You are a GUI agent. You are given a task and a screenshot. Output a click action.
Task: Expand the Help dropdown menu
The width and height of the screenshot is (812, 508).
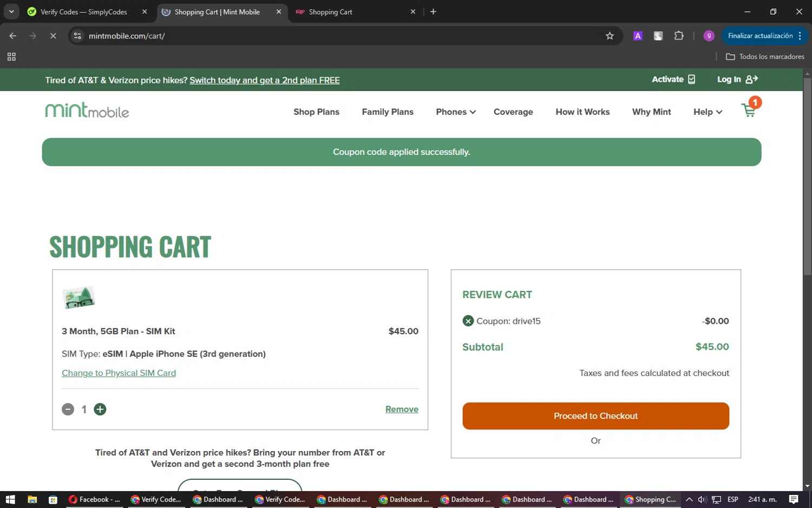[708, 112]
